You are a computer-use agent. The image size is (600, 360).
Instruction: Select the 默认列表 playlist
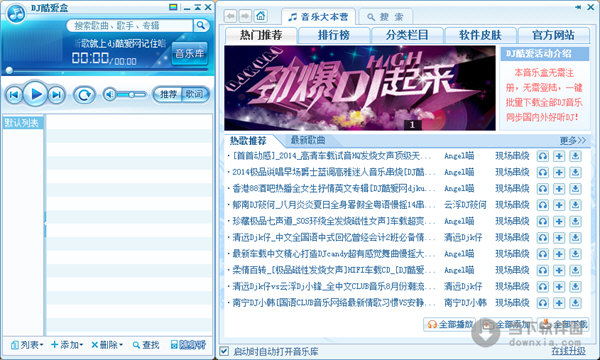point(22,123)
